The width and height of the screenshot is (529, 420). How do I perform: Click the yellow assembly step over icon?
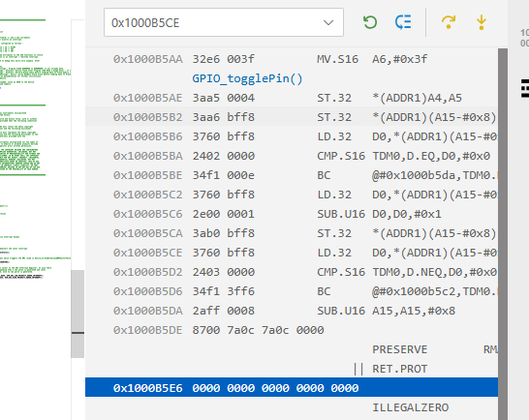449,22
